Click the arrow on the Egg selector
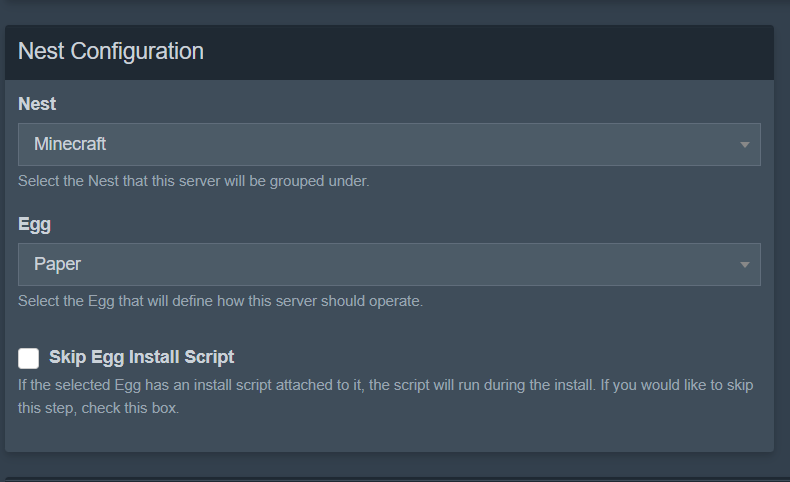 744,265
